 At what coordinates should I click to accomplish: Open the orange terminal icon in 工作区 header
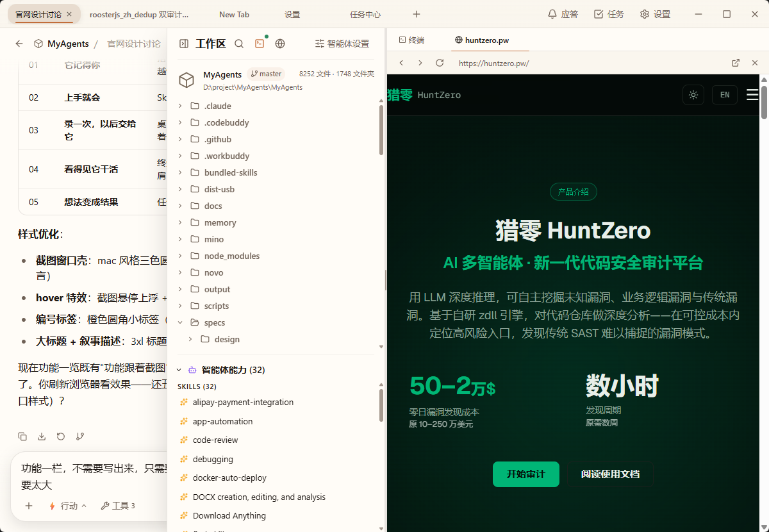[260, 44]
